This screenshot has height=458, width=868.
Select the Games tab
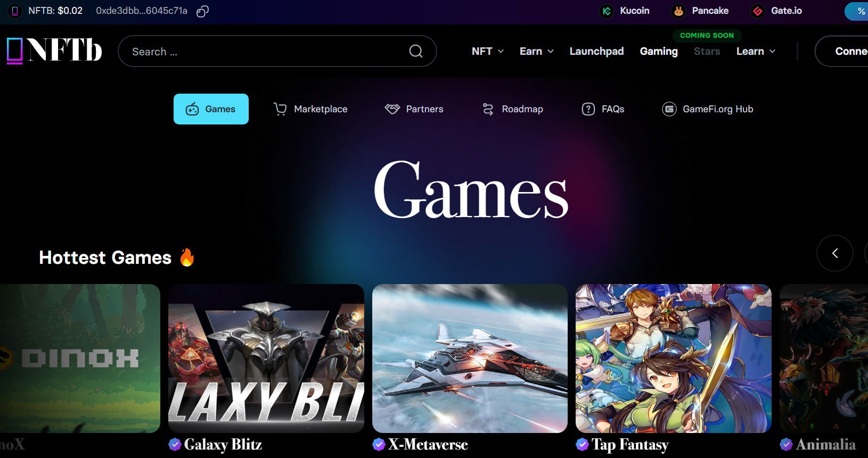point(211,109)
